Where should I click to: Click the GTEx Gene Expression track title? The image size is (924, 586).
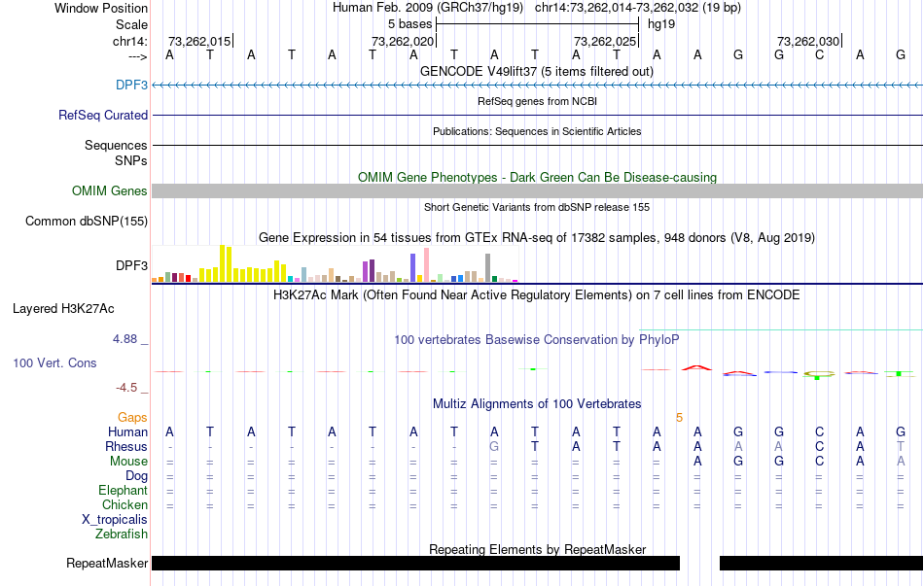click(x=536, y=238)
